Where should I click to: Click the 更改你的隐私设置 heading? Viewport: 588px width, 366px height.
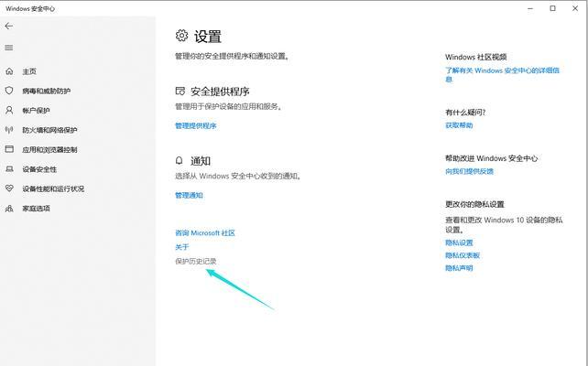pos(474,204)
